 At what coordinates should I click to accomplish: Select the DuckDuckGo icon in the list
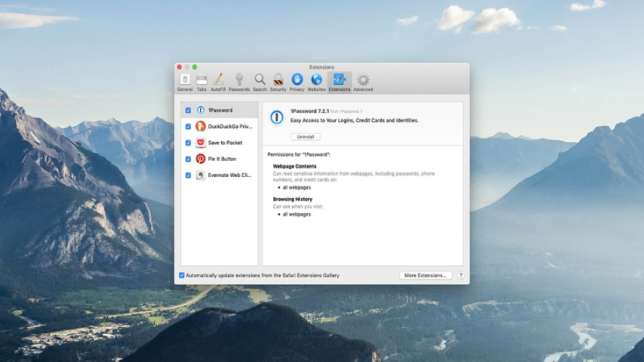click(201, 126)
